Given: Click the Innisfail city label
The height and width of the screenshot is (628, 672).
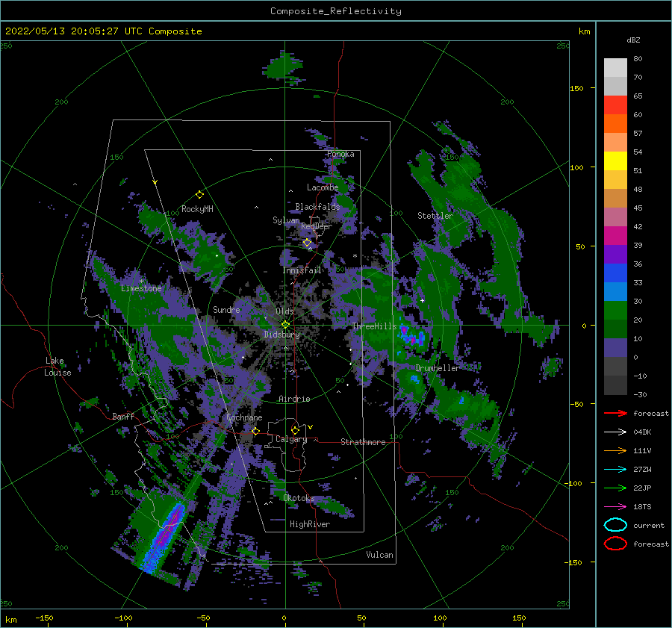Looking at the screenshot, I should (x=302, y=270).
